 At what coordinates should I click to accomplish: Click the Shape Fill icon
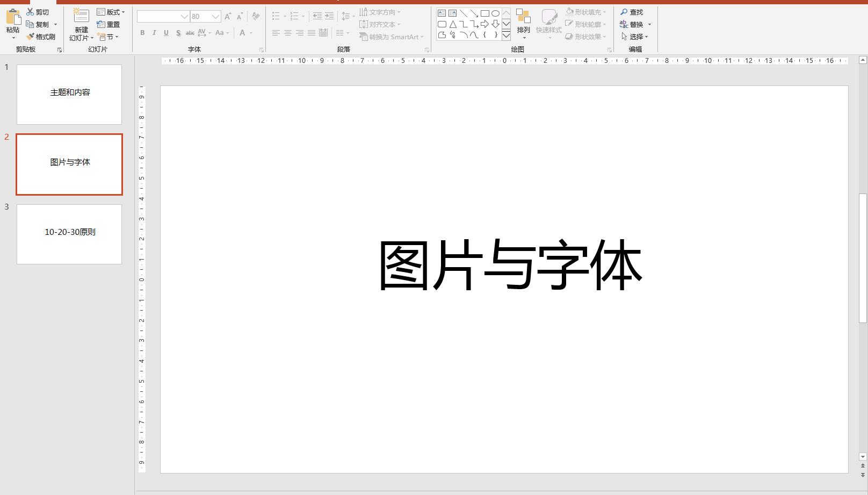click(585, 11)
